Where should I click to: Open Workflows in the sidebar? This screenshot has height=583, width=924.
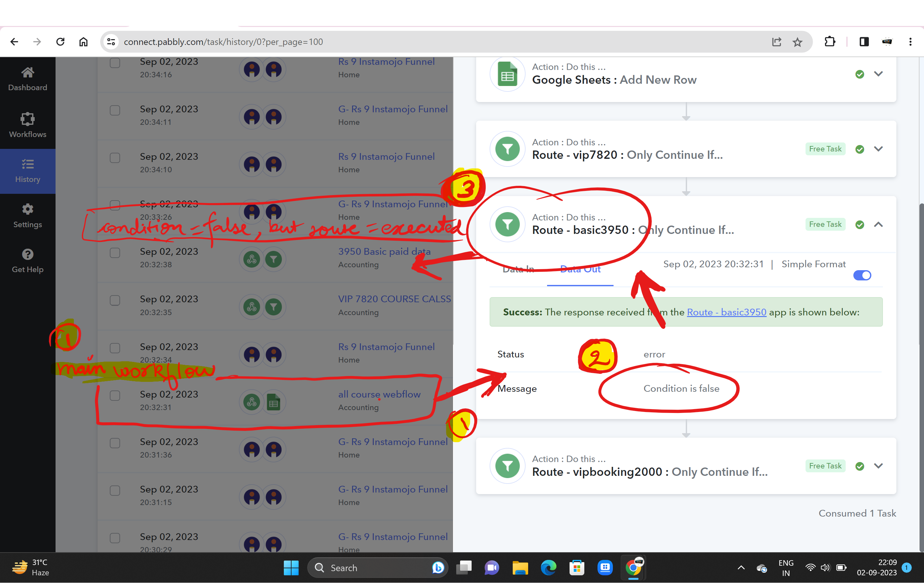[x=28, y=125]
